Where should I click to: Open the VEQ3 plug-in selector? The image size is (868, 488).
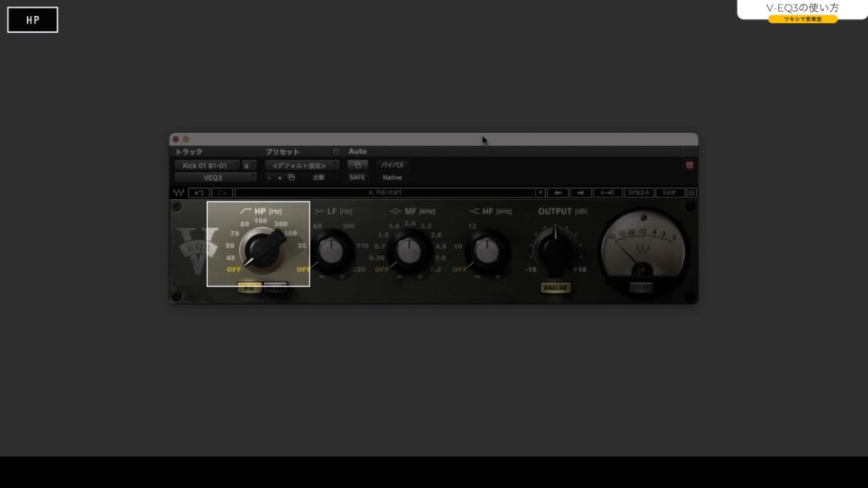(x=215, y=178)
